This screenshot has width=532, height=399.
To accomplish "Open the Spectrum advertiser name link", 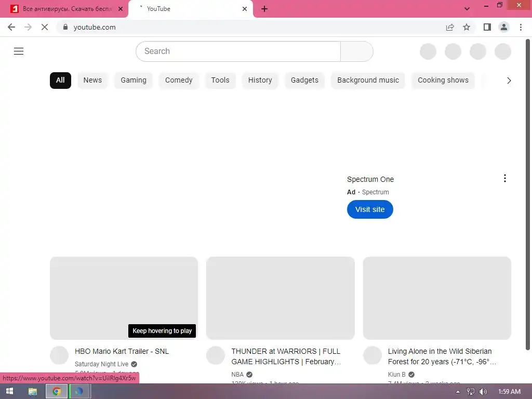I will pos(375,192).
